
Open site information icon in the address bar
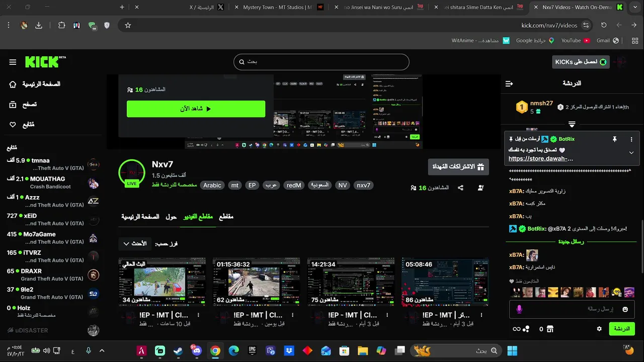click(x=586, y=25)
